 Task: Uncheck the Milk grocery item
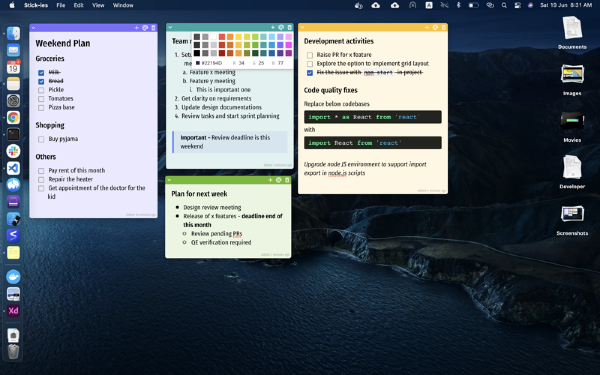coord(41,72)
